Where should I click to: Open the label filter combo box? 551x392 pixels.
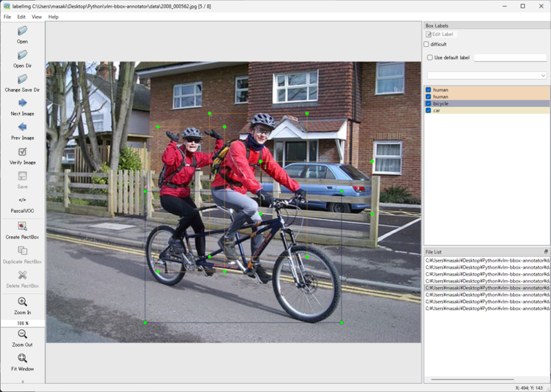coord(487,76)
